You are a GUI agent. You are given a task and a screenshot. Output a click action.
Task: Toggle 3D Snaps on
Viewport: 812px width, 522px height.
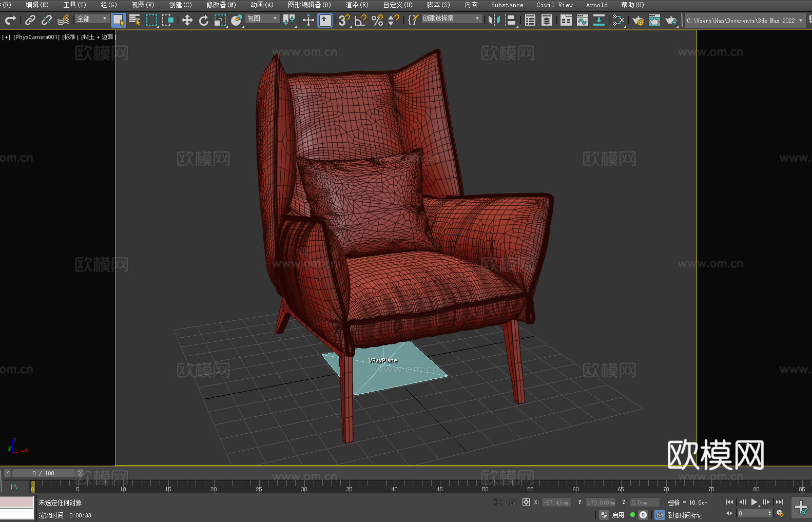pyautogui.click(x=344, y=20)
